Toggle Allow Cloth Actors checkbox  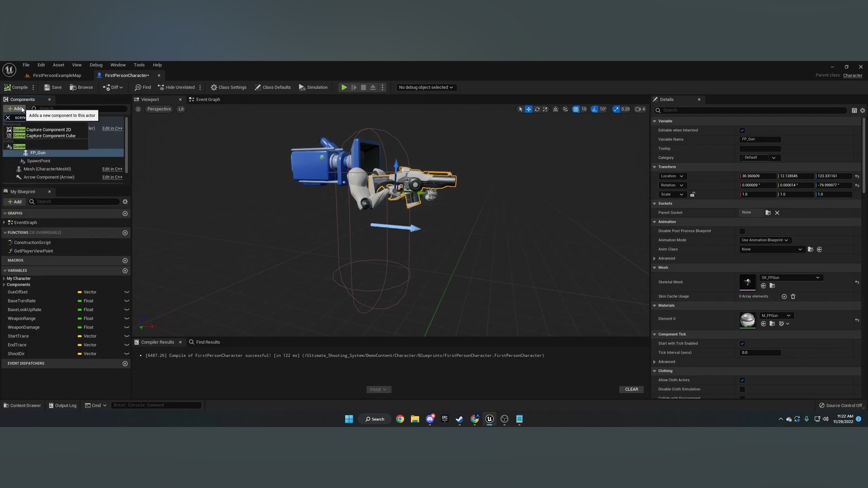coord(742,380)
